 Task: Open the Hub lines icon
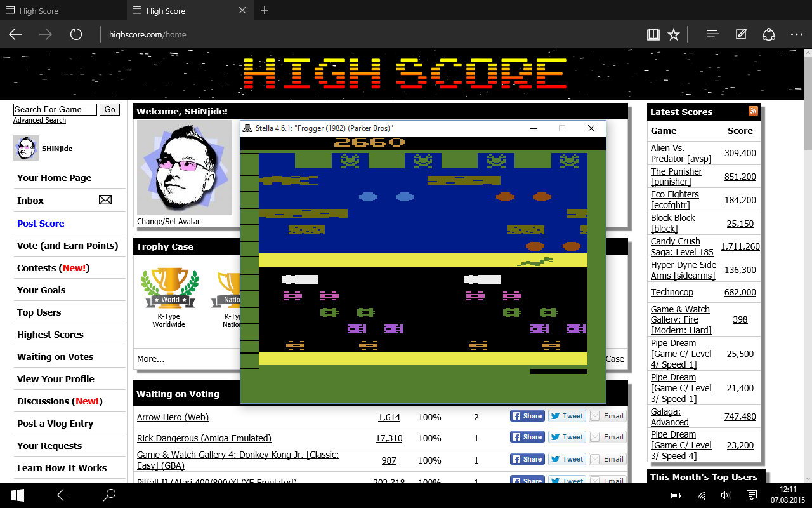(712, 34)
